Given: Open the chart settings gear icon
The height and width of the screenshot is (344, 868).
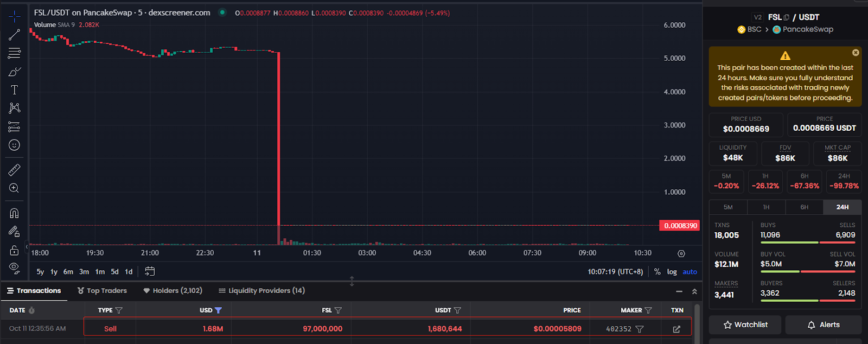Looking at the screenshot, I should click(x=681, y=253).
